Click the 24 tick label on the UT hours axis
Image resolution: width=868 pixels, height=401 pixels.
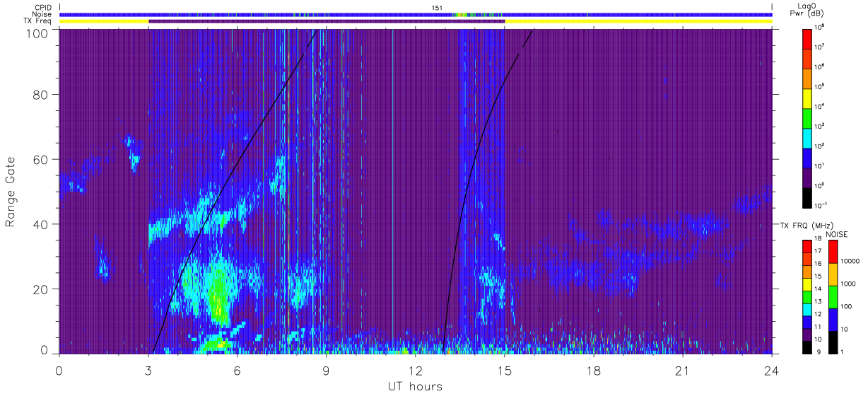(772, 370)
